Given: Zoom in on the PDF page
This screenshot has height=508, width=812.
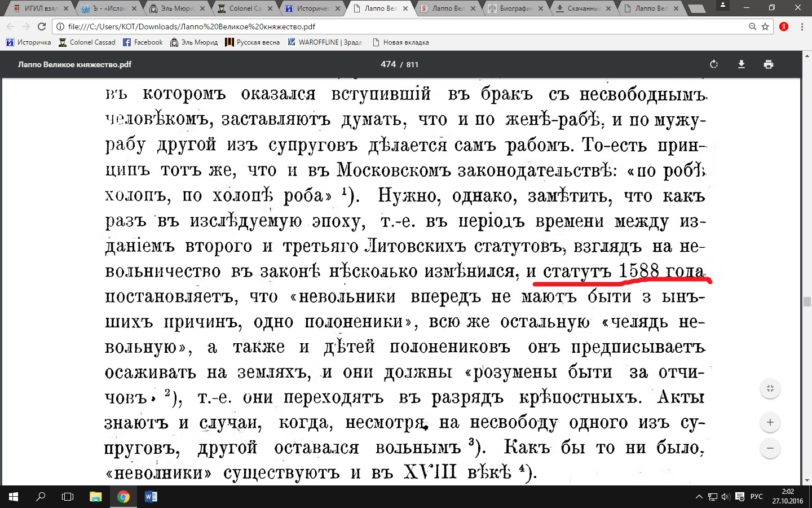Looking at the screenshot, I should point(770,422).
